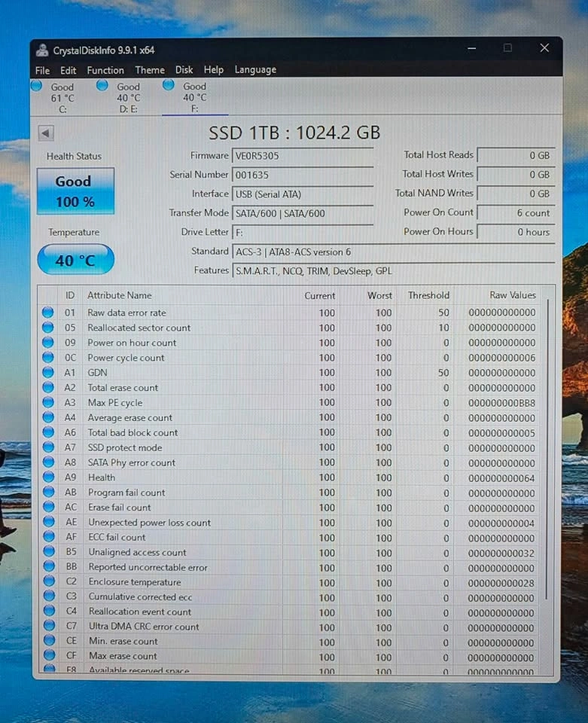Click the Attribute Name column header

pos(120,295)
